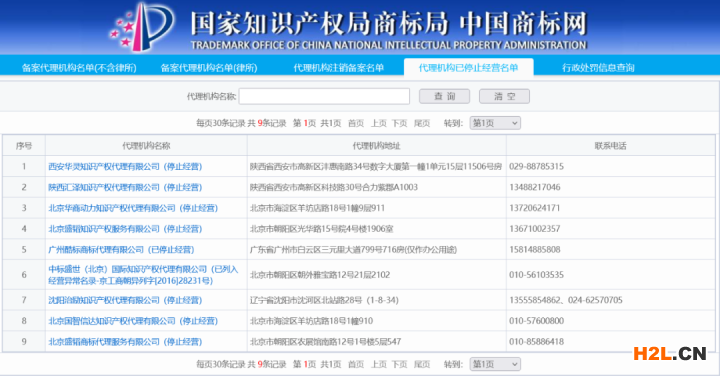Go to 行政处罚信息查询 tab

point(598,68)
